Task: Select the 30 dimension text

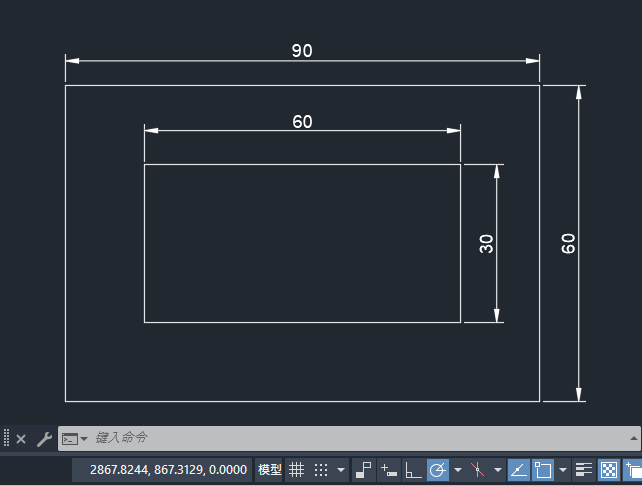Action: [486, 244]
